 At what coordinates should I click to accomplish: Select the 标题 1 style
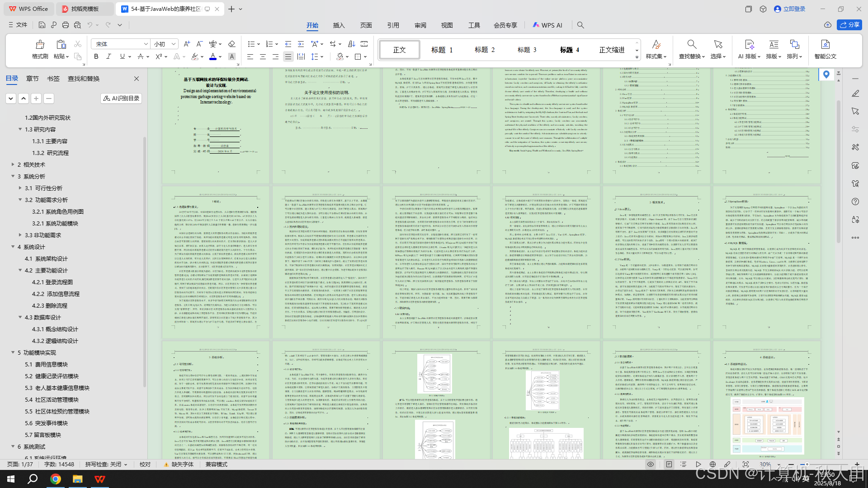442,50
